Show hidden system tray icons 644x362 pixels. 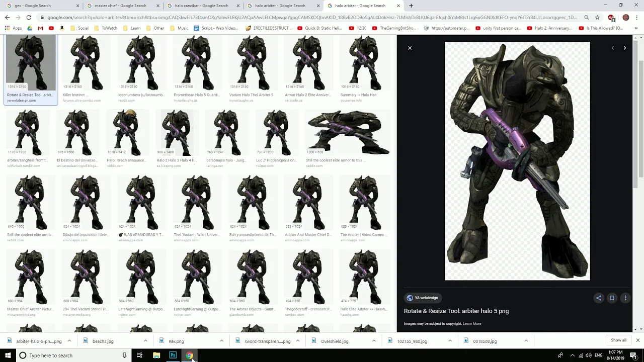coord(572,355)
